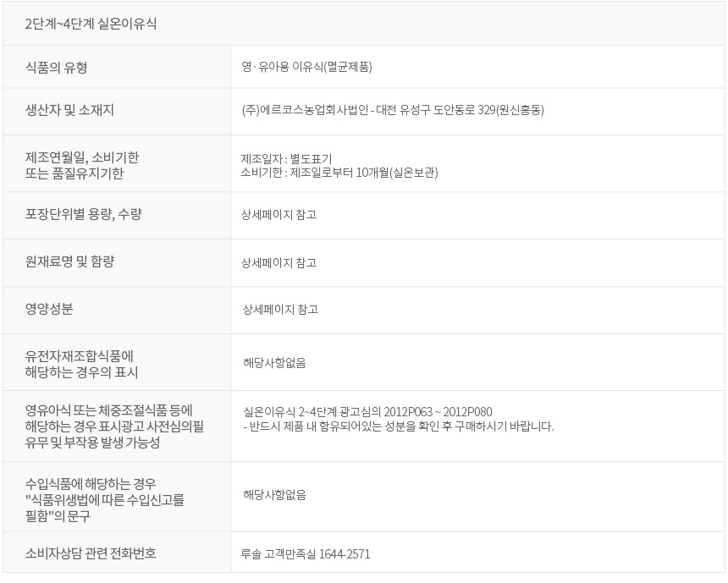Click the '제조일자 : 별도표기' text
This screenshot has width=728, height=583.
pyautogui.click(x=286, y=159)
